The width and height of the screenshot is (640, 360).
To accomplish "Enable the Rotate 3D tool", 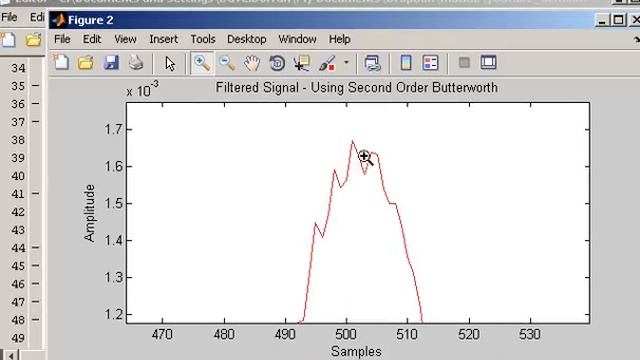I will [277, 63].
